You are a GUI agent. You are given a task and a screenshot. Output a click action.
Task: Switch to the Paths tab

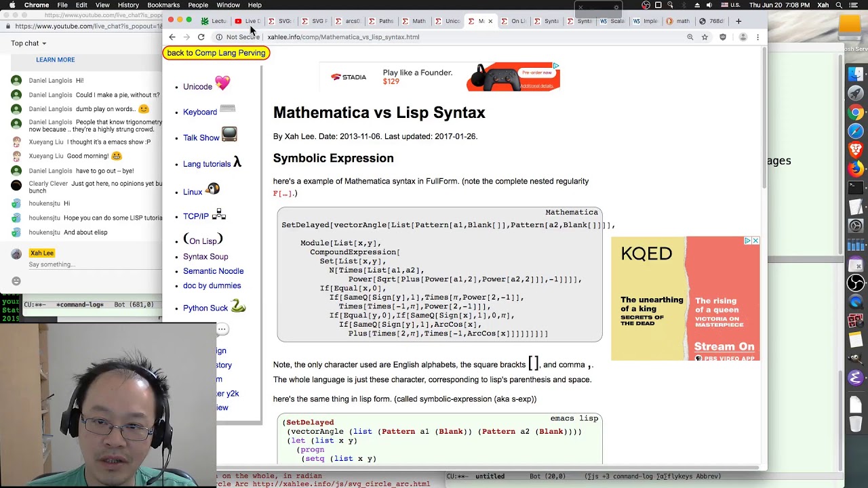tap(382, 21)
